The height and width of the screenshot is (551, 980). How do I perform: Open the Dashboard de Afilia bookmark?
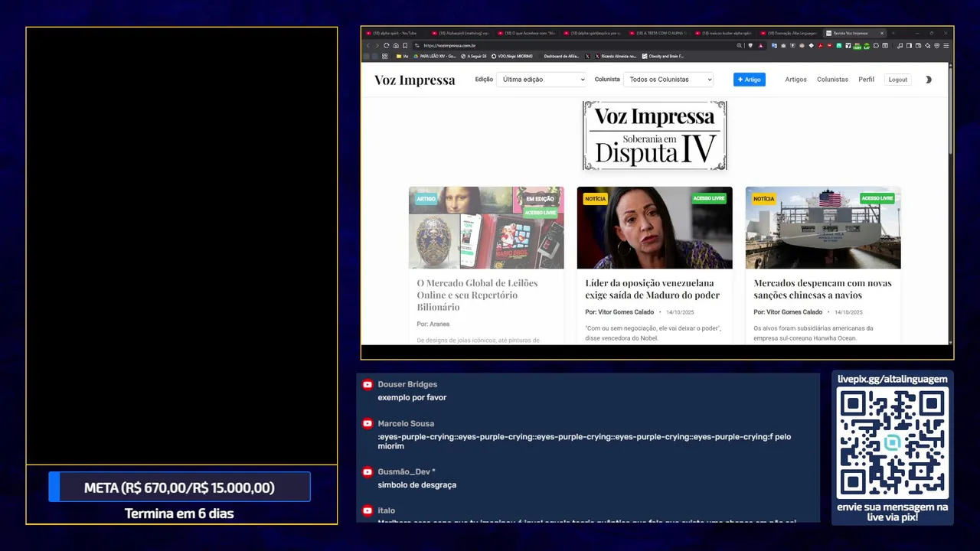[x=561, y=57]
